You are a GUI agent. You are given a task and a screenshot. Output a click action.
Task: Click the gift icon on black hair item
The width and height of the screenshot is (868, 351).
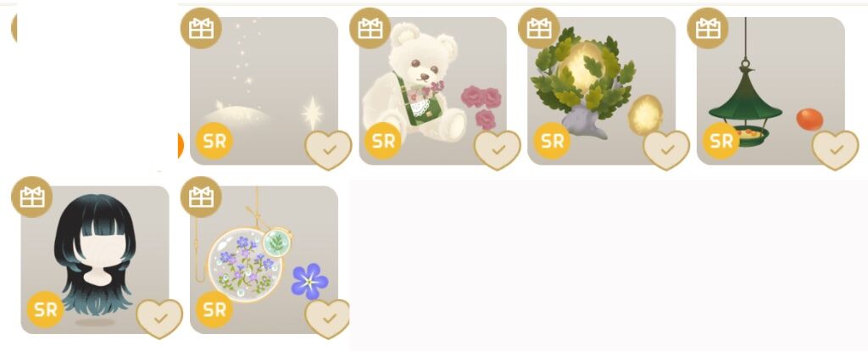click(32, 197)
